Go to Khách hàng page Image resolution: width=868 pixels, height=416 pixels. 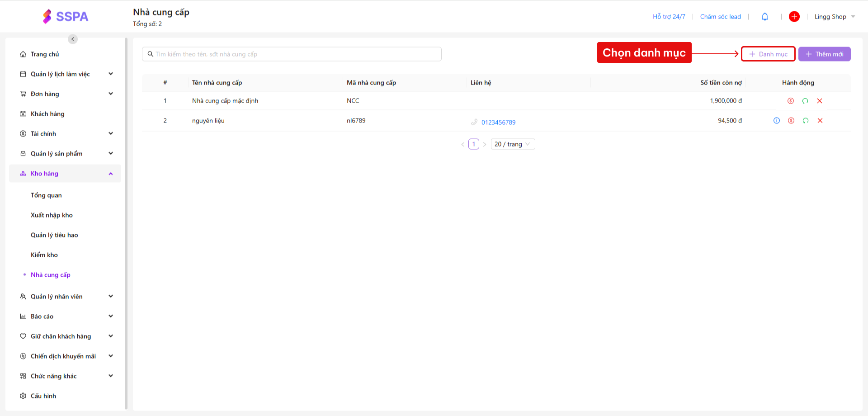tap(47, 114)
